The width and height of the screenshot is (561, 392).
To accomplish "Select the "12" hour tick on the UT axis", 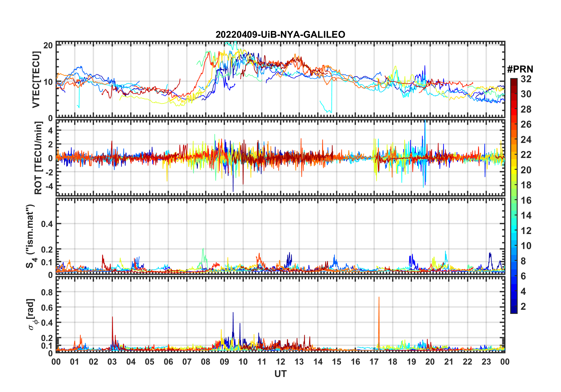I will point(280,362).
